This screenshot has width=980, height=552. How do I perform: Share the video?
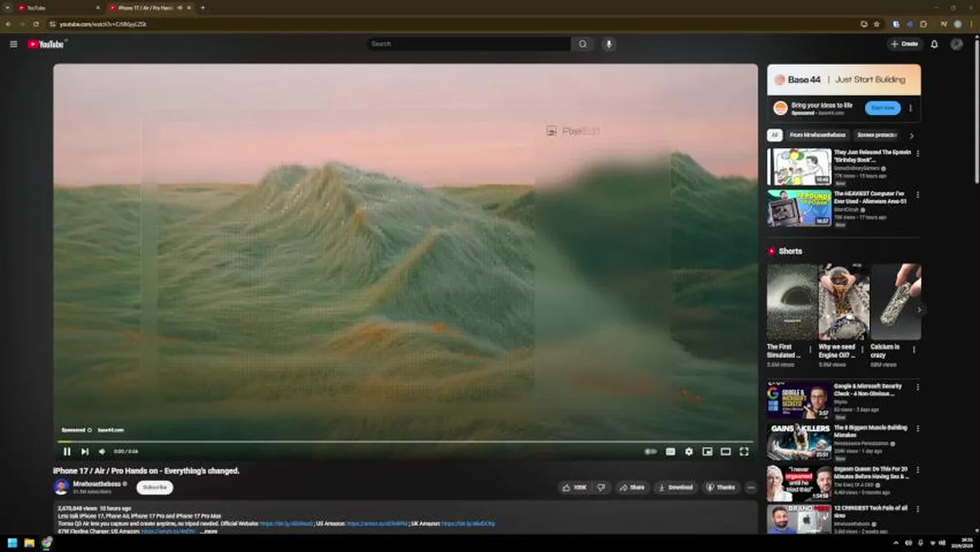(x=633, y=488)
